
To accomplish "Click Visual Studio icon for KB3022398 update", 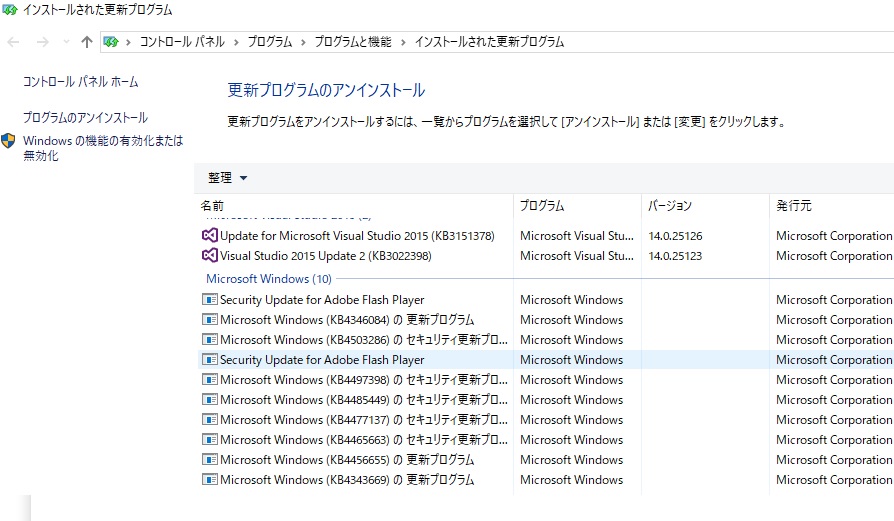I will [210, 255].
